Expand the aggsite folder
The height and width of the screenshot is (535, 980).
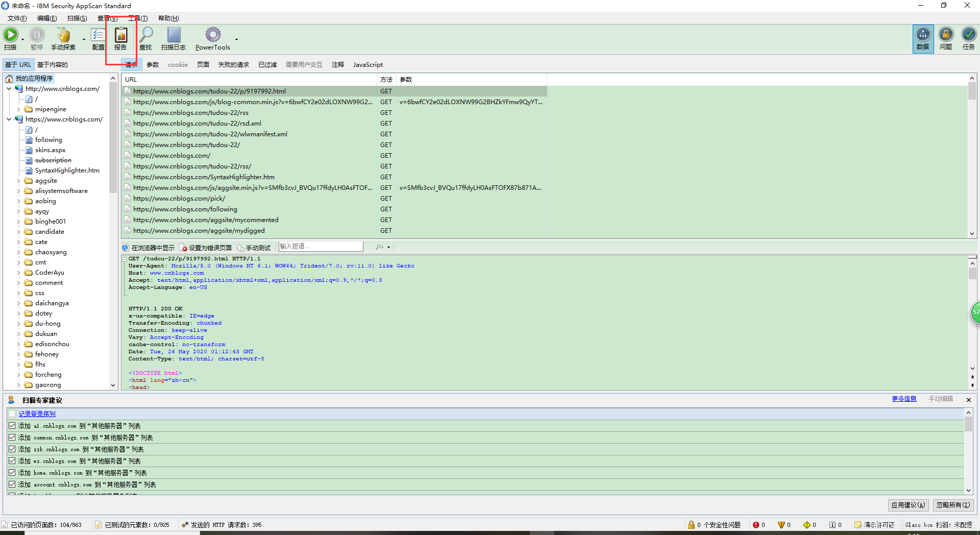point(19,180)
